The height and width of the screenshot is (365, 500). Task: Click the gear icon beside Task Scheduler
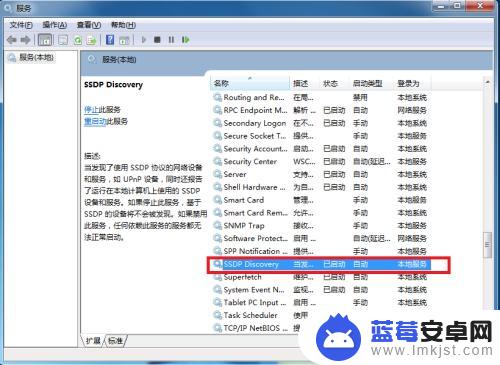(x=218, y=315)
